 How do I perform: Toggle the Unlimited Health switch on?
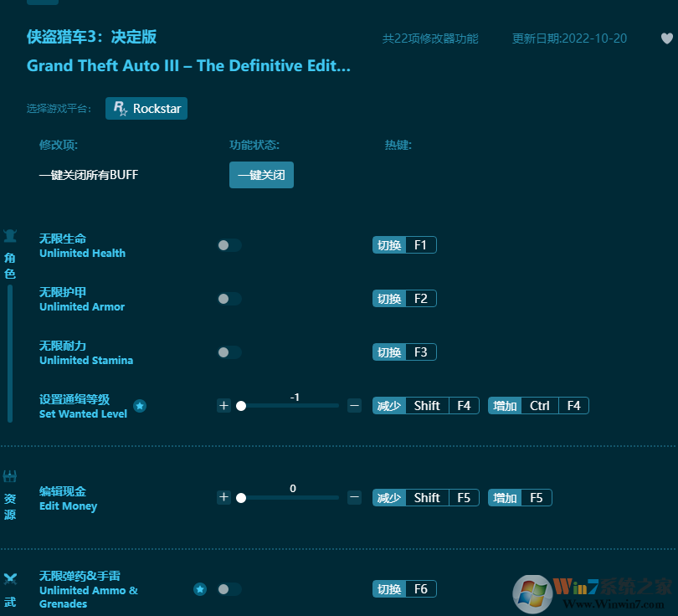[x=229, y=245]
